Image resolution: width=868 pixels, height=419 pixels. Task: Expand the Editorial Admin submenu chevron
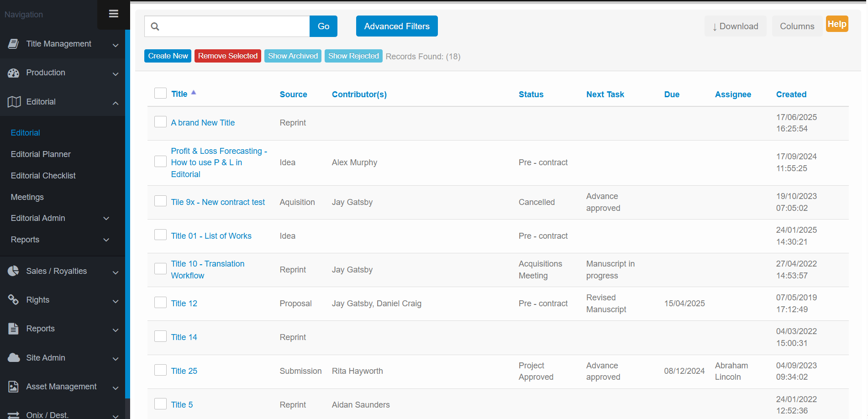[106, 219]
